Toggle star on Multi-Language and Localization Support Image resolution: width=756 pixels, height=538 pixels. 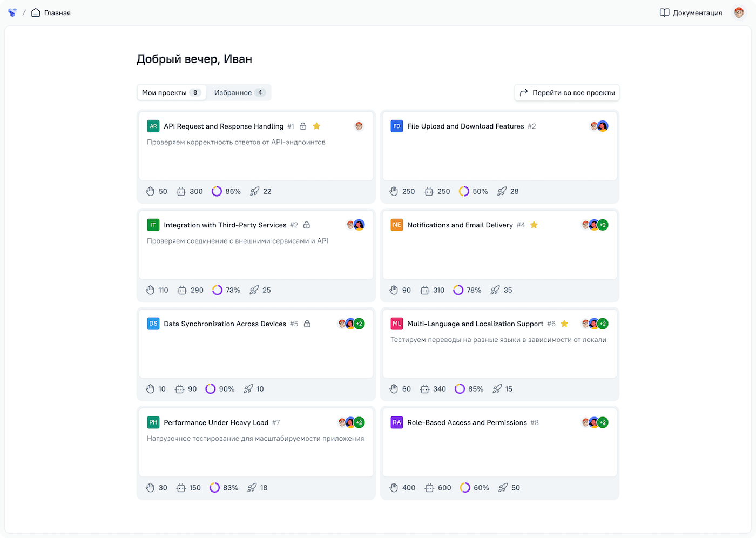(564, 324)
